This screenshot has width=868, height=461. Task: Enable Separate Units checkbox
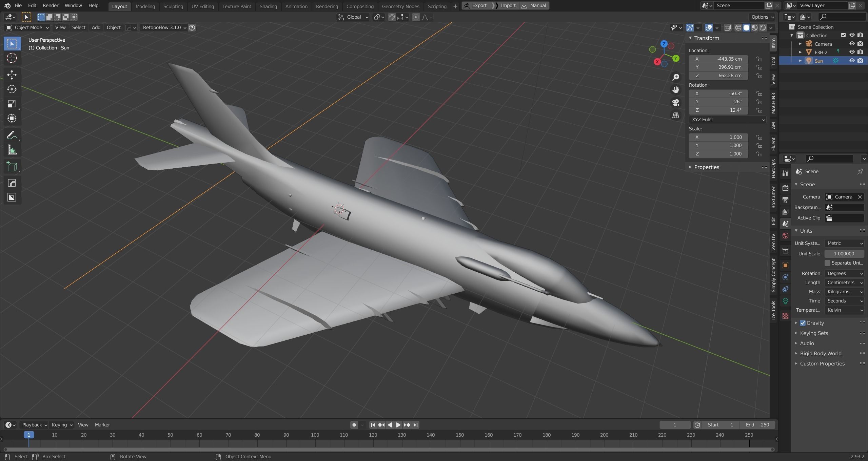pyautogui.click(x=828, y=263)
